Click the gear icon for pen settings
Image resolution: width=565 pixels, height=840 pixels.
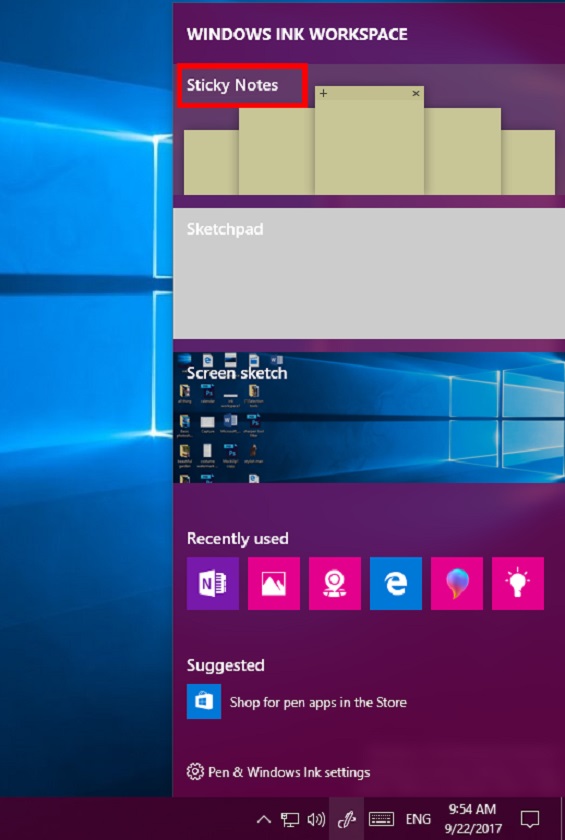point(195,772)
